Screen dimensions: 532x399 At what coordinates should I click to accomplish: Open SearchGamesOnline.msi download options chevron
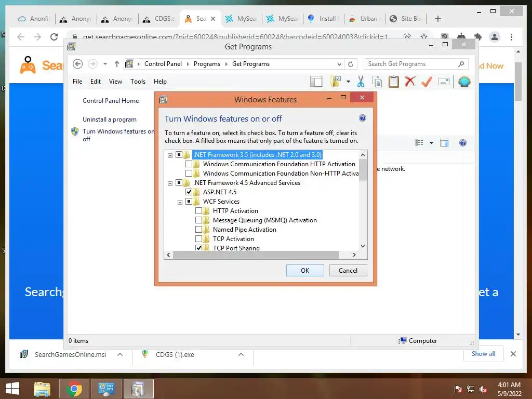coord(120,354)
